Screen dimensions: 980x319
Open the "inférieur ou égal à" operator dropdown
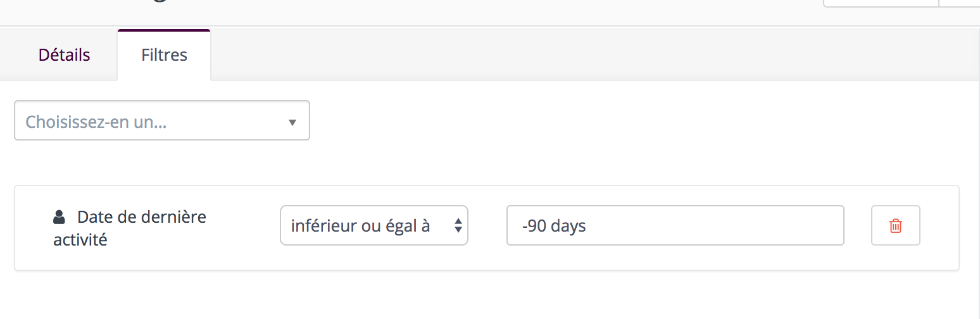(x=374, y=225)
